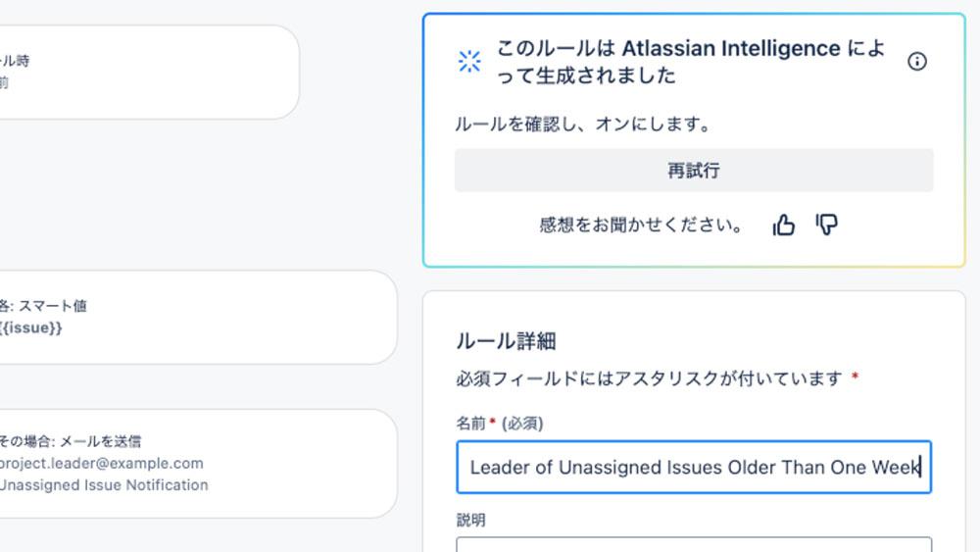This screenshot has width=980, height=552.
Task: Click the {{issue}} smart value text
Action: (x=30, y=327)
